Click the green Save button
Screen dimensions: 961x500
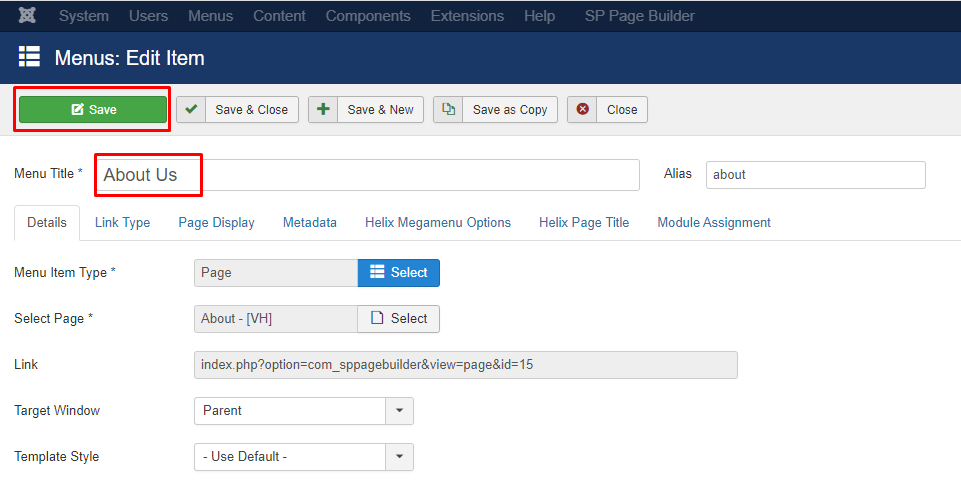pos(93,109)
